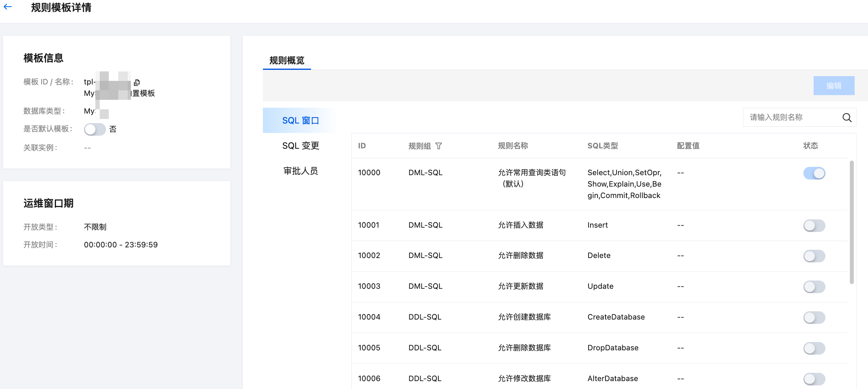Click the back arrow icon
Screen dimensions: 868x389
click(8, 7)
